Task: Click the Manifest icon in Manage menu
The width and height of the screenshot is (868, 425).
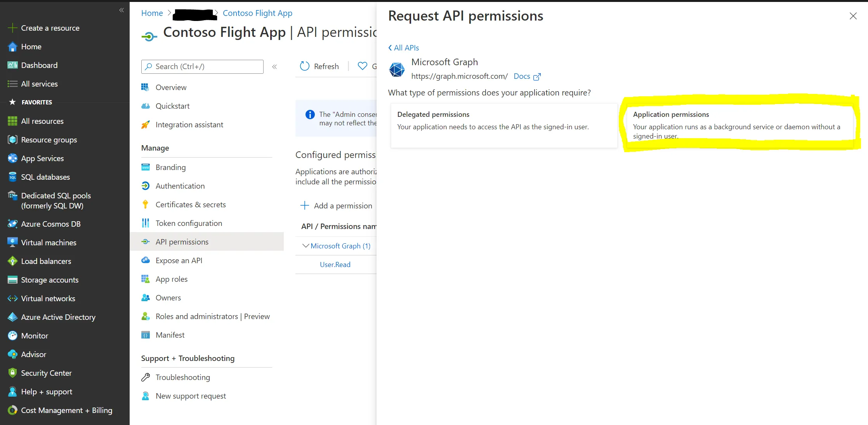Action: tap(146, 335)
